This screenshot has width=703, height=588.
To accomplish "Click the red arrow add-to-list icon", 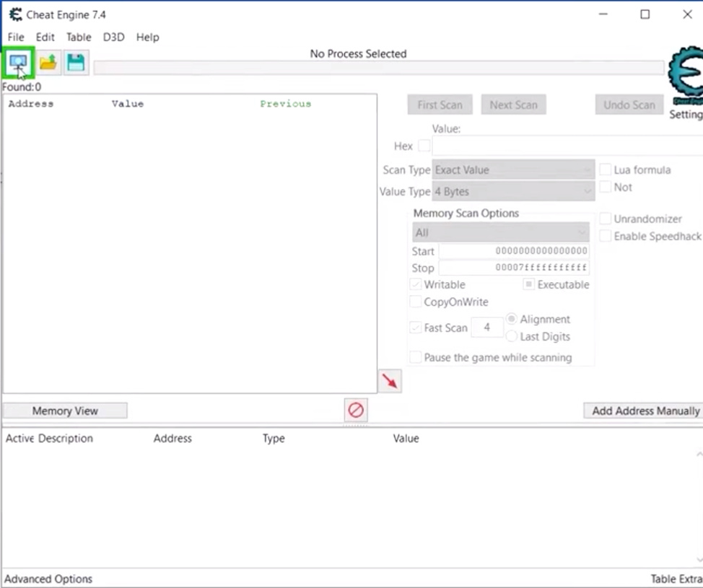I will (x=390, y=381).
